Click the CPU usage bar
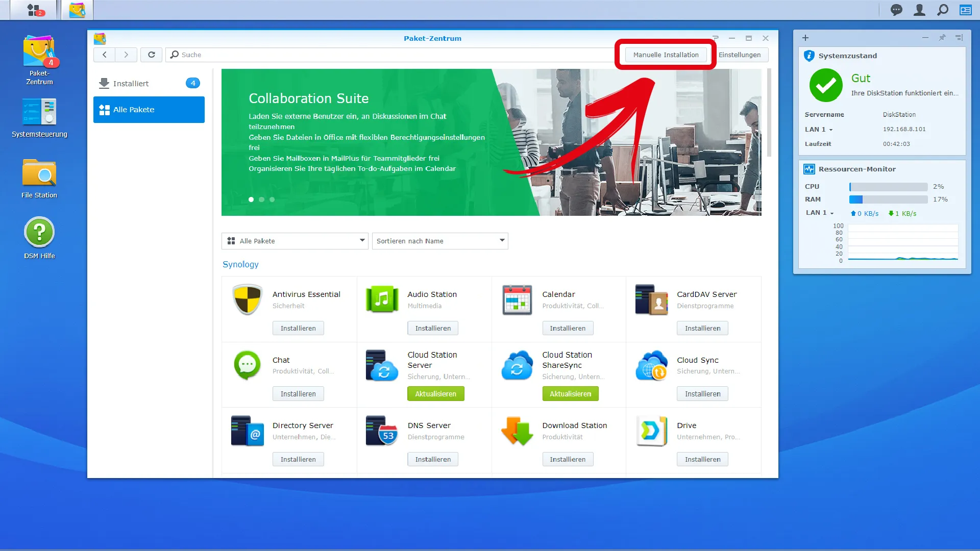980x551 pixels. 888,187
